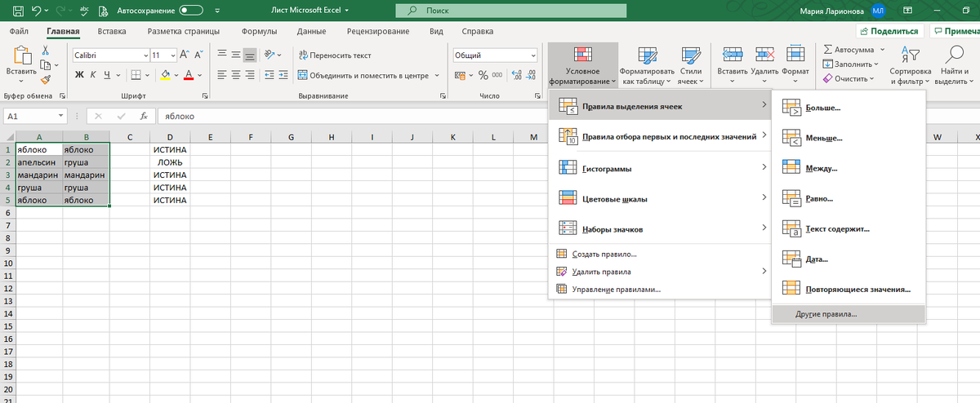The width and height of the screenshot is (980, 403).
Task: Open the Цветовые шкалы submenu
Action: [660, 198]
